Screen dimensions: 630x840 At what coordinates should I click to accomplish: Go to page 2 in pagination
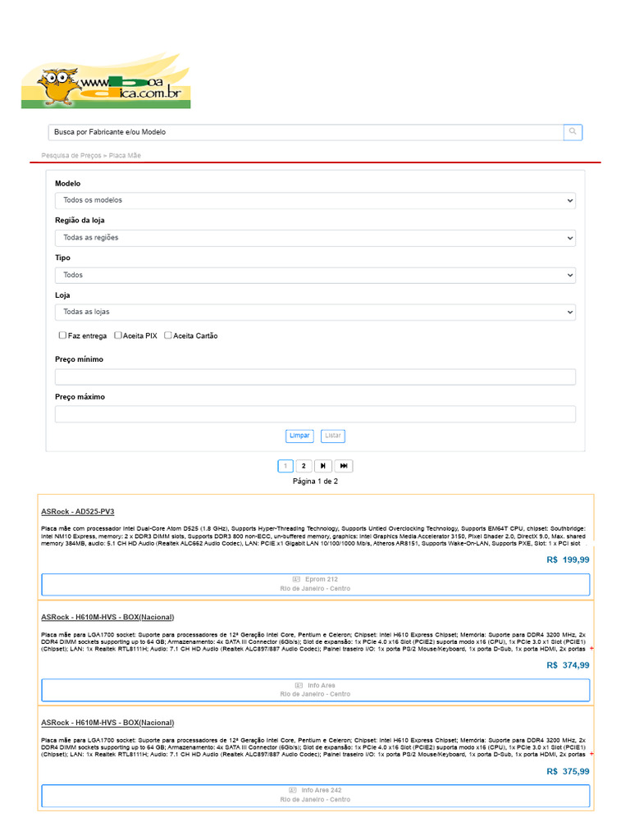tap(304, 466)
